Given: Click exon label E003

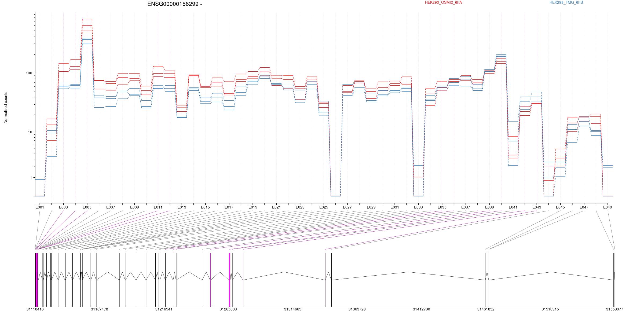Looking at the screenshot, I should 63,207.
